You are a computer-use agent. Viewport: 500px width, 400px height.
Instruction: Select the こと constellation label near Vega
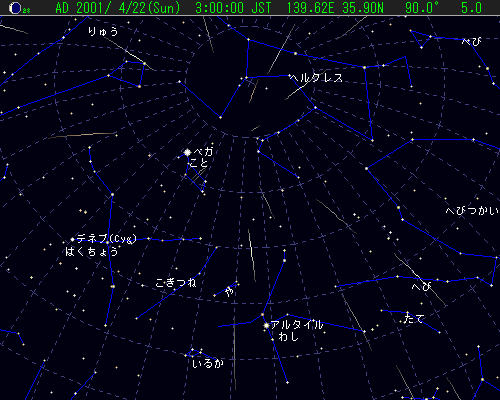coord(199,163)
